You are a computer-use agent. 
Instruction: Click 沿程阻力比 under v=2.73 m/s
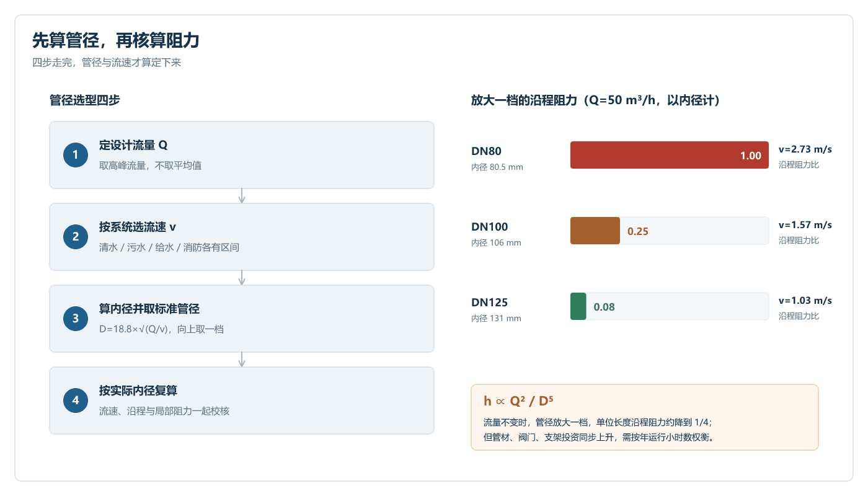pos(799,164)
